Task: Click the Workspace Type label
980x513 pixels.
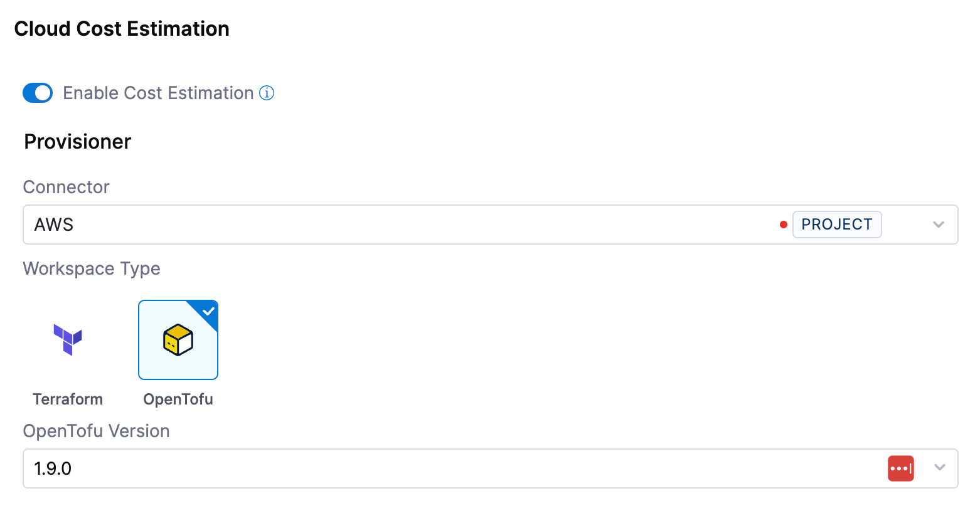Action: 92,268
